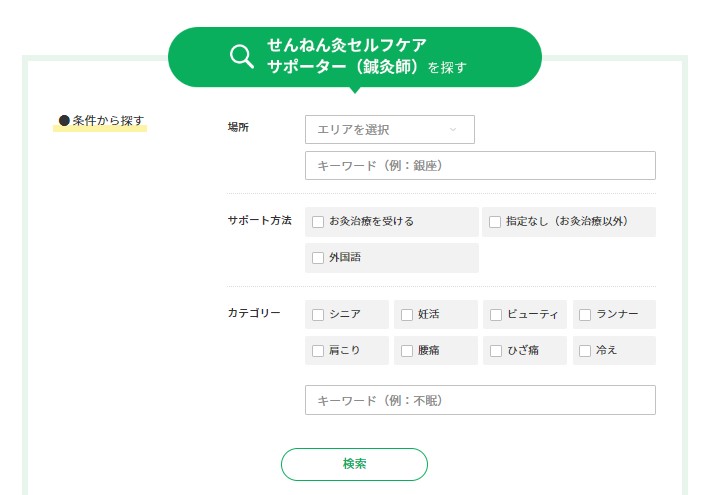Toggle the 妊活 category checkbox
Image resolution: width=711 pixels, height=495 pixels.
pos(407,315)
